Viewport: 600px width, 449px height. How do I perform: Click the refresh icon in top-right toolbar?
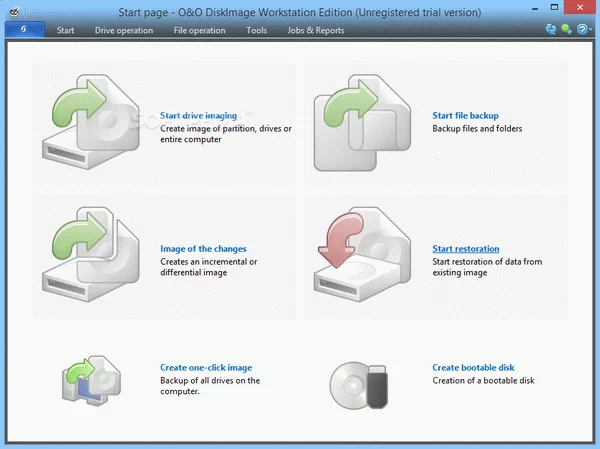click(x=550, y=29)
